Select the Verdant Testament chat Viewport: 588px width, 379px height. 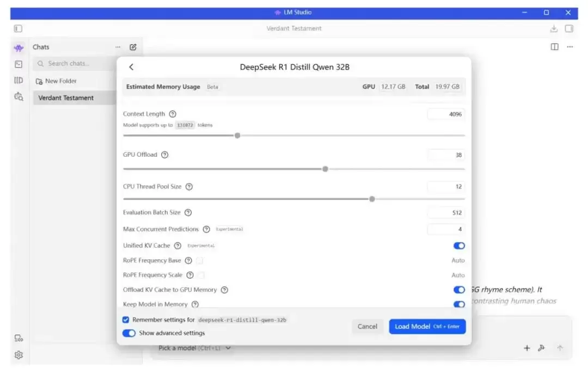coord(74,98)
